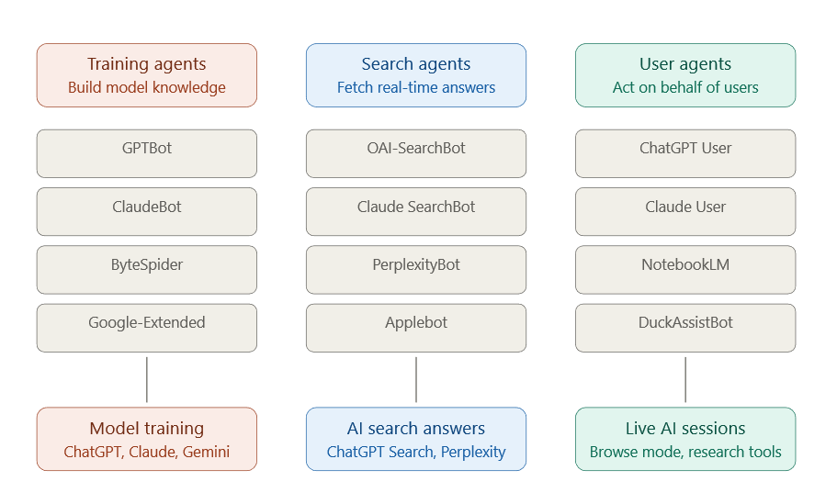Select the GPTBot box
This screenshot has width=837, height=504.
click(147, 153)
